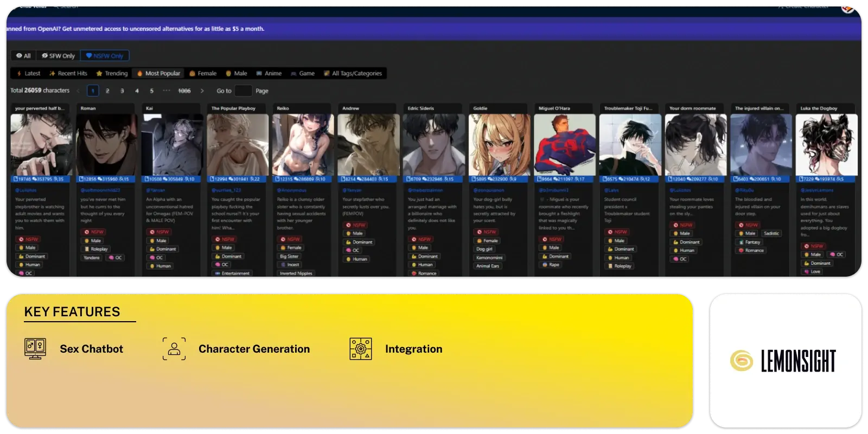This screenshot has height=434, width=868.
Task: Click the Animal Ears tag on Goldie's card
Action: [x=487, y=266]
